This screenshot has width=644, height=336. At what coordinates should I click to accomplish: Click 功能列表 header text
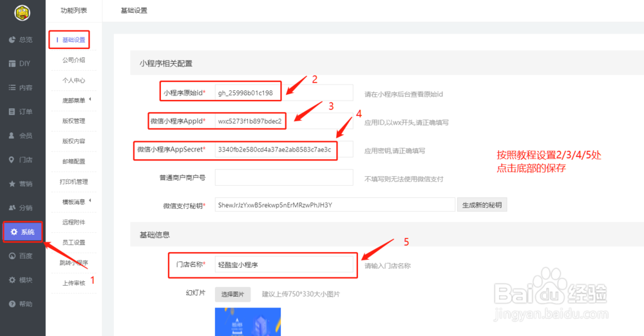(x=73, y=11)
